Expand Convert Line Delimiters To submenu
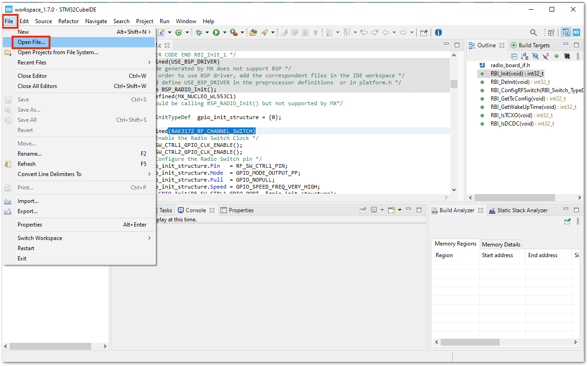Image resolution: width=588 pixels, height=366 pixels. (149, 174)
